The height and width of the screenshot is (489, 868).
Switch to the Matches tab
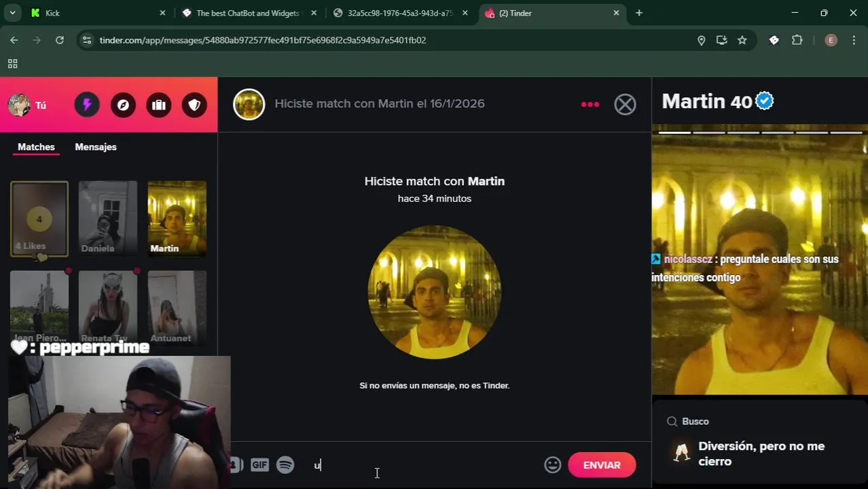(x=36, y=147)
